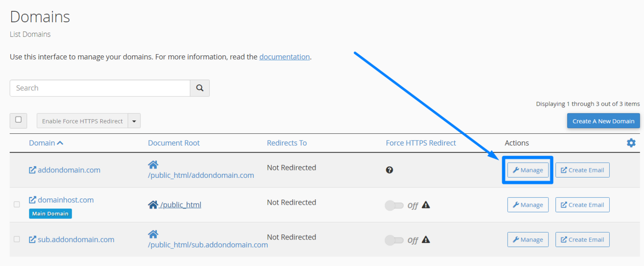Click the Domain column sort chevron
Image resolution: width=644 pixels, height=266 pixels.
pyautogui.click(x=60, y=143)
